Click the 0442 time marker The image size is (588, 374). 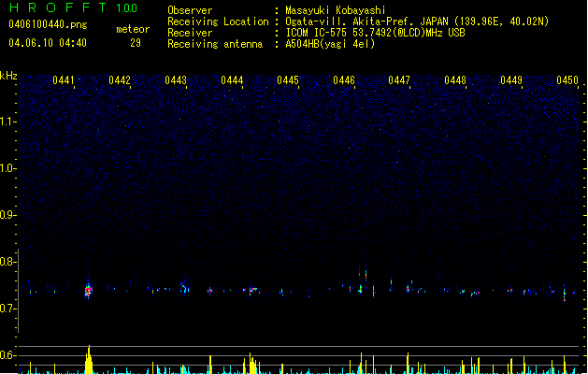(x=120, y=80)
